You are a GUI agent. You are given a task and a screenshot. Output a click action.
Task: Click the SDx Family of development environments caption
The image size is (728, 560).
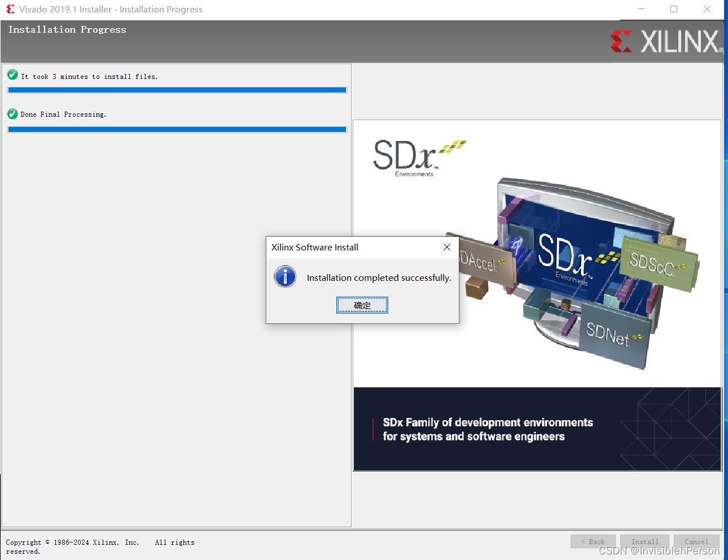pyautogui.click(x=488, y=429)
